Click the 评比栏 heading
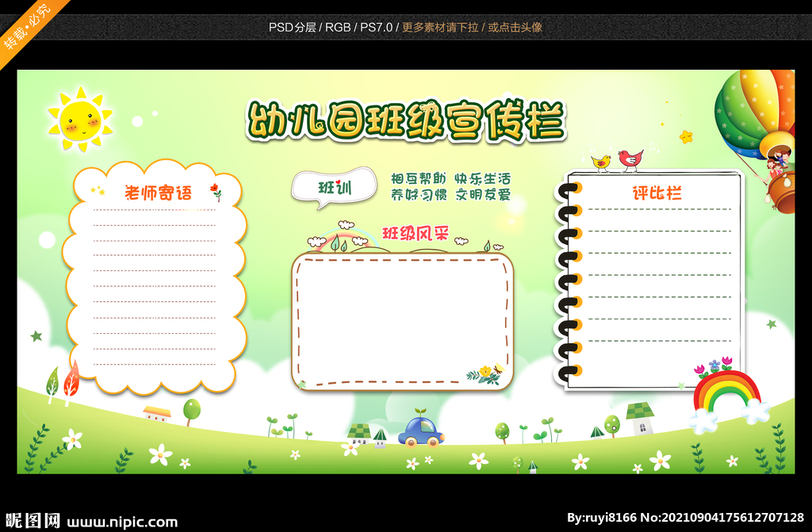 (x=657, y=193)
